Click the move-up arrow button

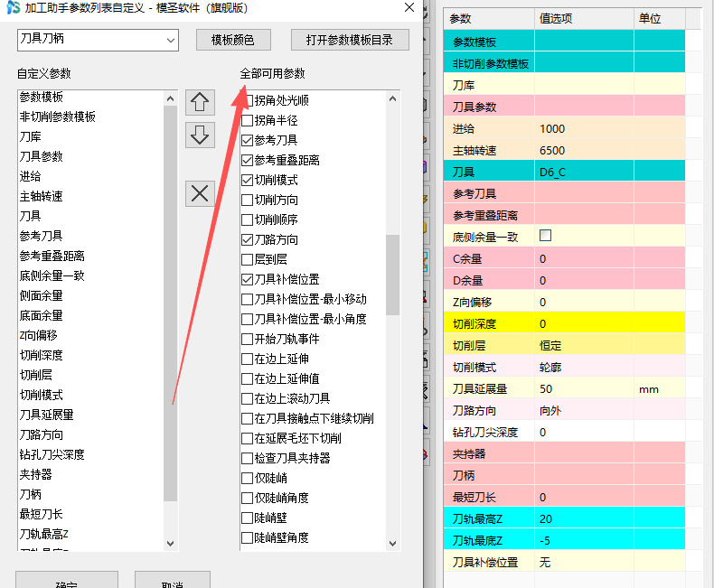(200, 102)
